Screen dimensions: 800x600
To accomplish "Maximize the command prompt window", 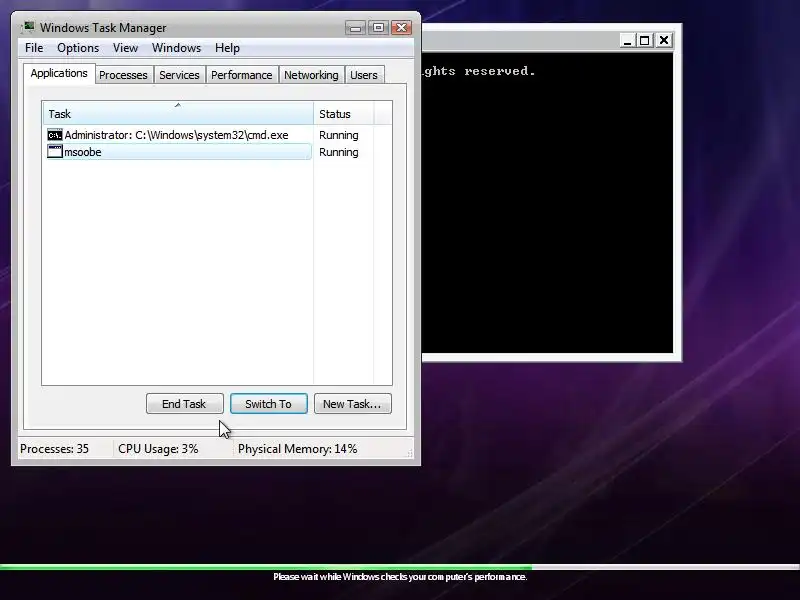I will tap(645, 40).
